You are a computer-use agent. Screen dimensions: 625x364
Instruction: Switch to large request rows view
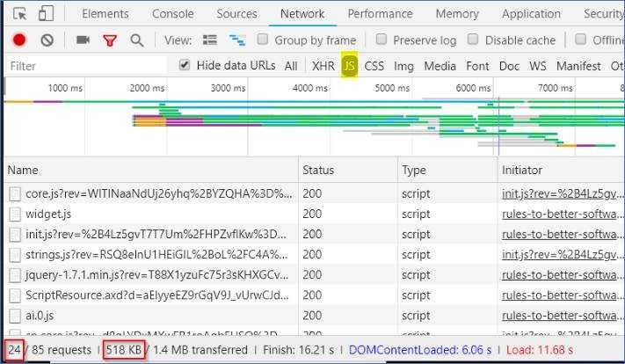pos(210,40)
